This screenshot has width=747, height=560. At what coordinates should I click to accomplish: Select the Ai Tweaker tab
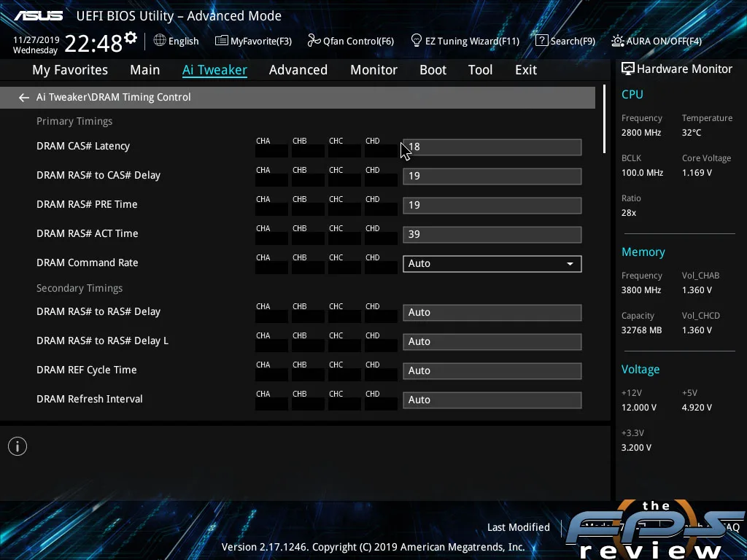(x=214, y=70)
